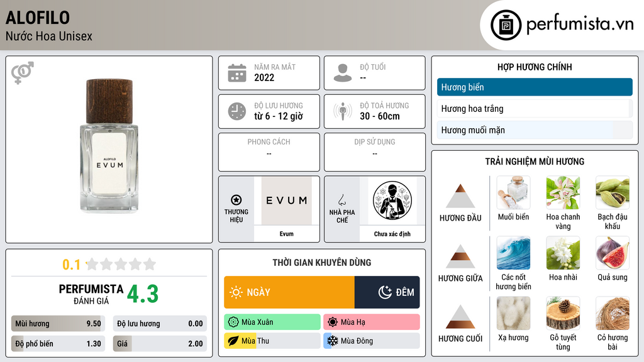This screenshot has height=362, width=644.
Task: Click the Hương biển accord bar
Action: click(x=535, y=87)
